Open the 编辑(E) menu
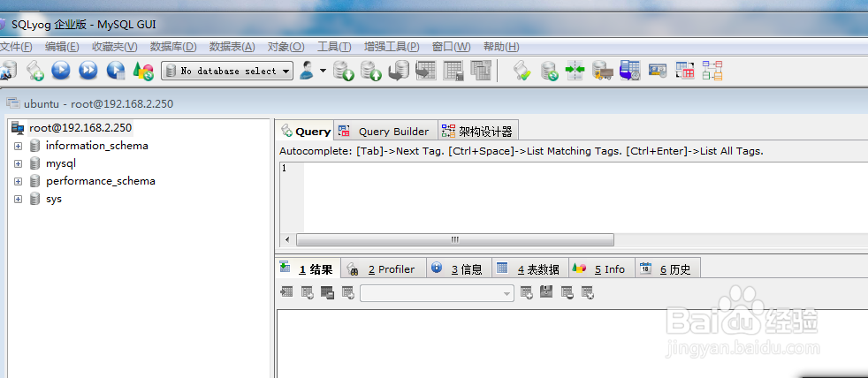 (62, 47)
